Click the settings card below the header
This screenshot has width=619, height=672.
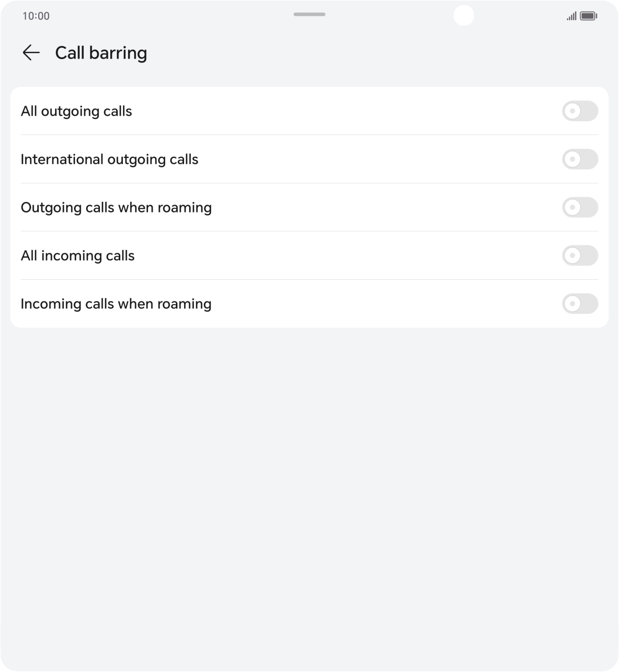pyautogui.click(x=310, y=207)
